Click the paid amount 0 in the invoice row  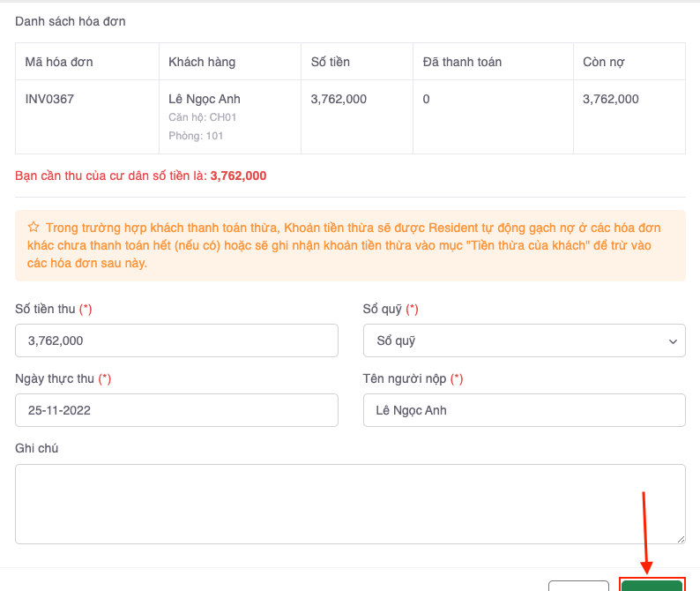coord(427,99)
